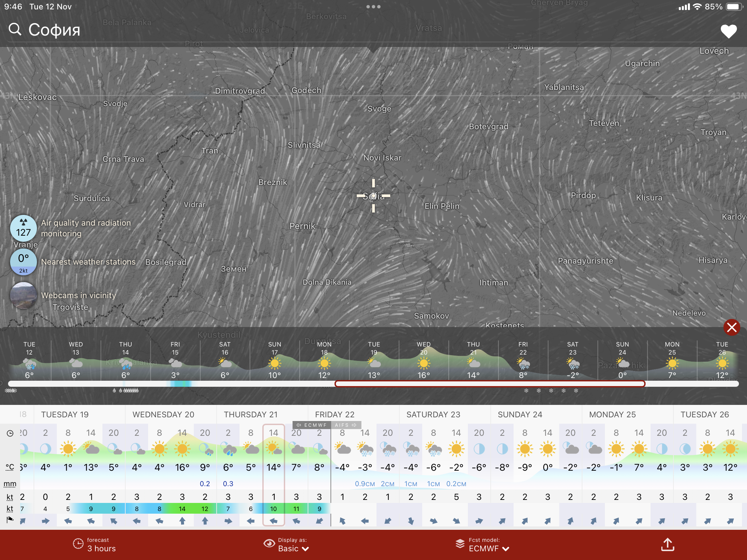The height and width of the screenshot is (560, 747).
Task: Click Botevgrad label on the map
Action: coord(488,127)
